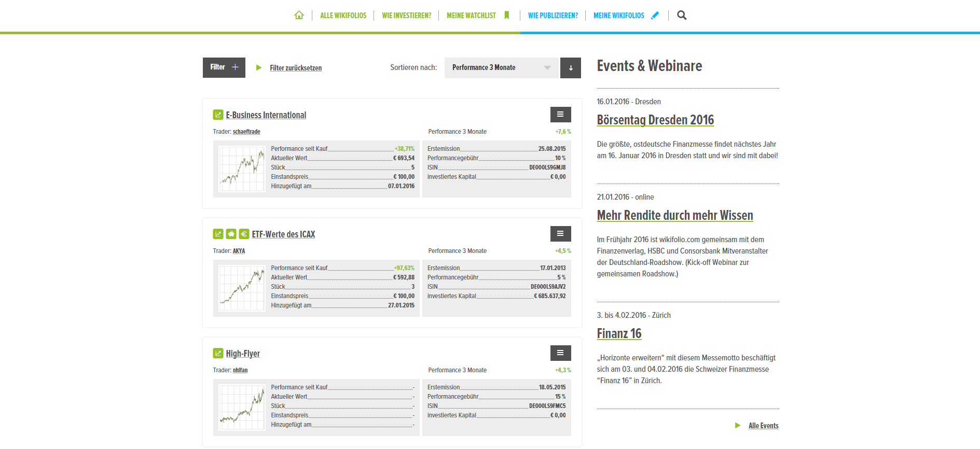
Task: Open ETF-Werte des ICAX wikifolio
Action: pos(283,234)
